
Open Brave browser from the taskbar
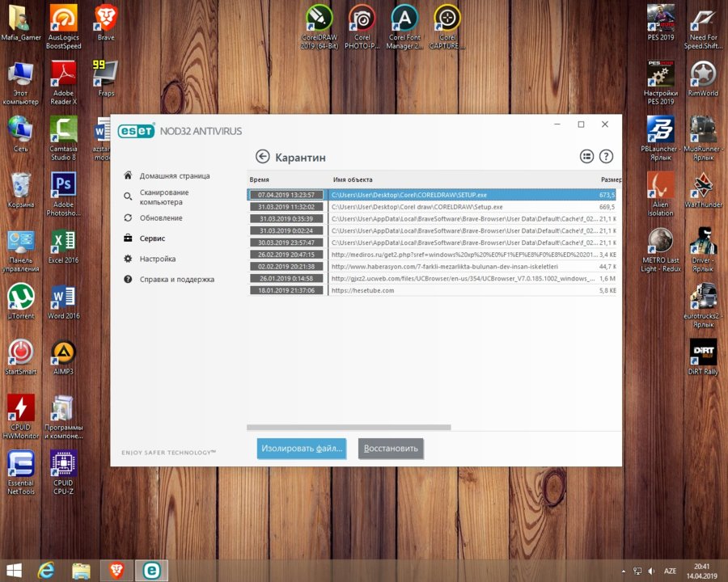click(x=116, y=570)
